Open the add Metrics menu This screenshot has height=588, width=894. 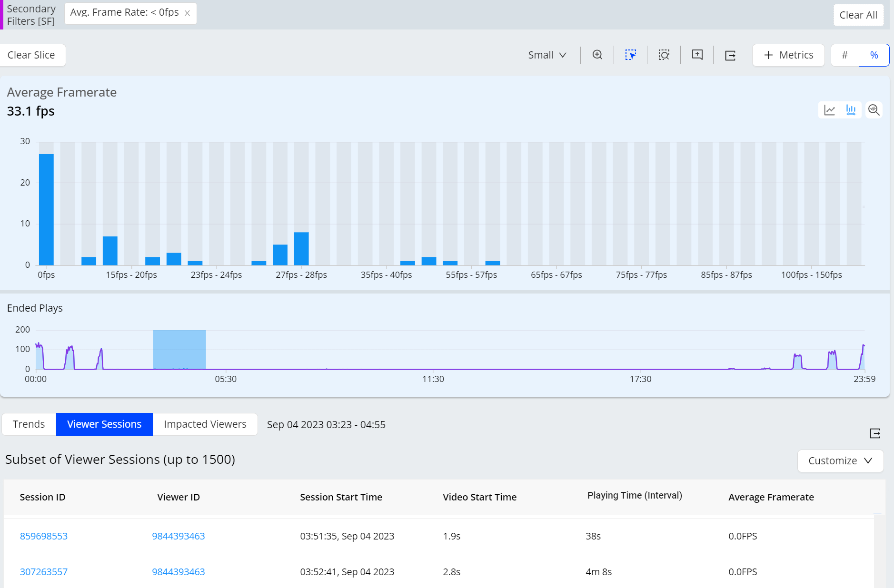pos(788,55)
